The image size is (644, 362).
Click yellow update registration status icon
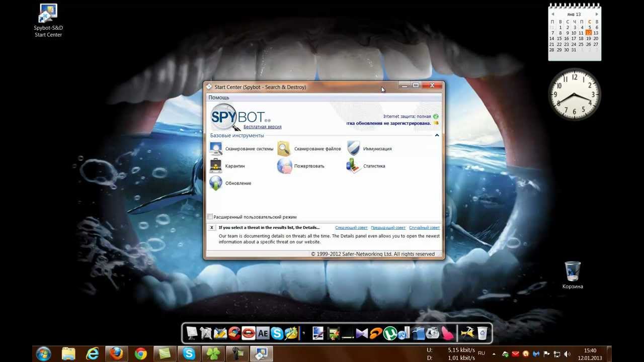coord(436,123)
